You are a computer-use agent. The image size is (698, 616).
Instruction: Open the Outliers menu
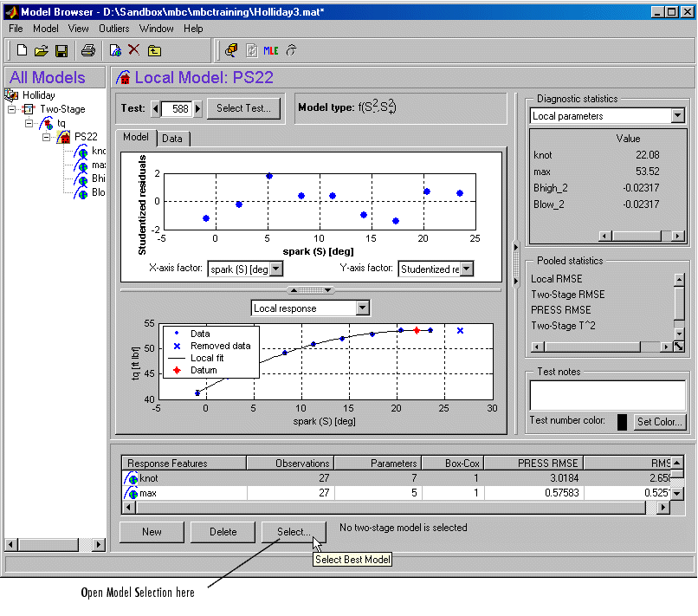[x=114, y=29]
